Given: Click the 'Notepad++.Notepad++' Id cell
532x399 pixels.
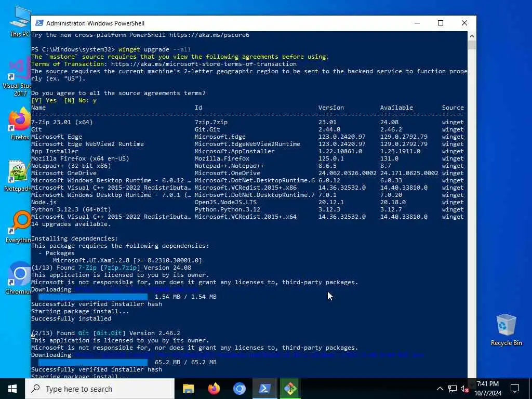Looking at the screenshot, I should coord(229,166).
